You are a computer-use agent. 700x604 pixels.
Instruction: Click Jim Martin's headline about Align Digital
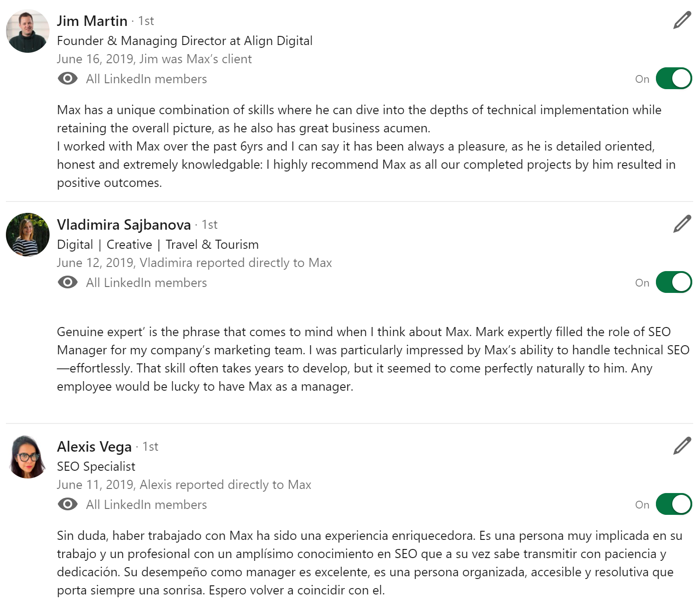pyautogui.click(x=185, y=41)
